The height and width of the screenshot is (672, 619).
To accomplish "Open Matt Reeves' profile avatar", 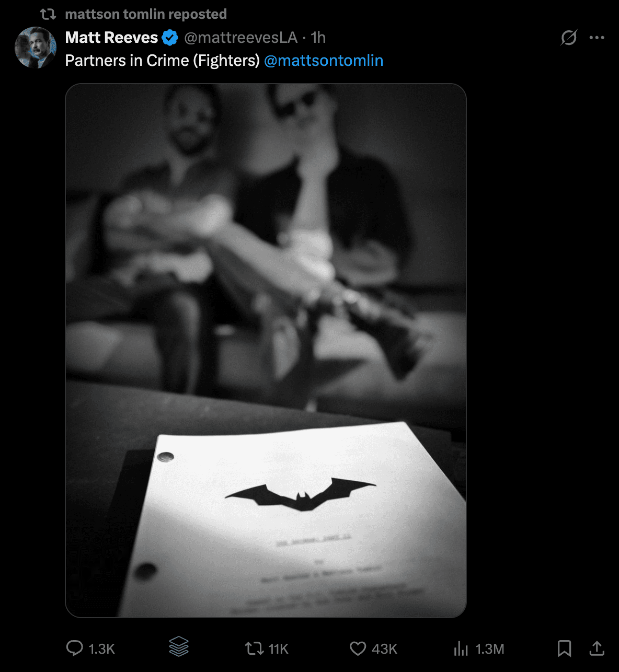I will (x=36, y=48).
